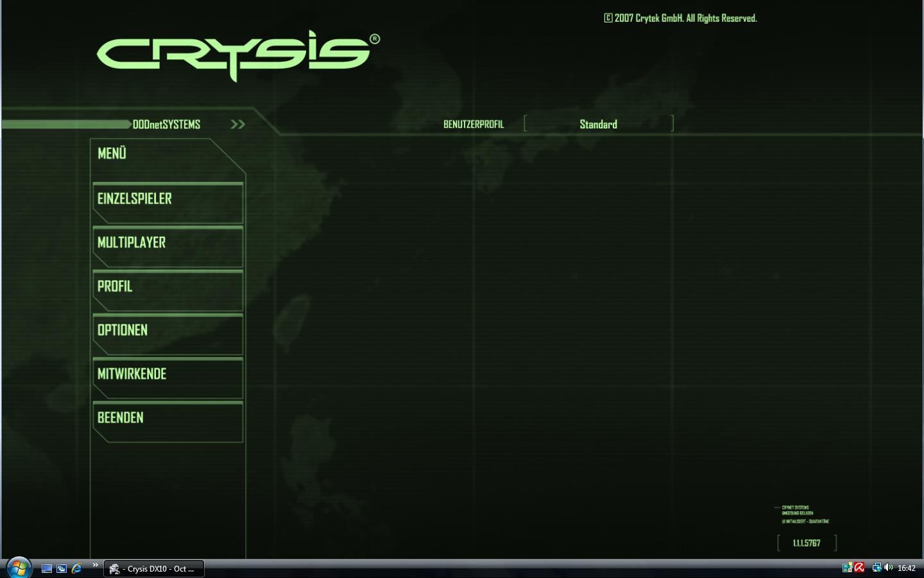Click the version number 1.1.1.5767

807,543
